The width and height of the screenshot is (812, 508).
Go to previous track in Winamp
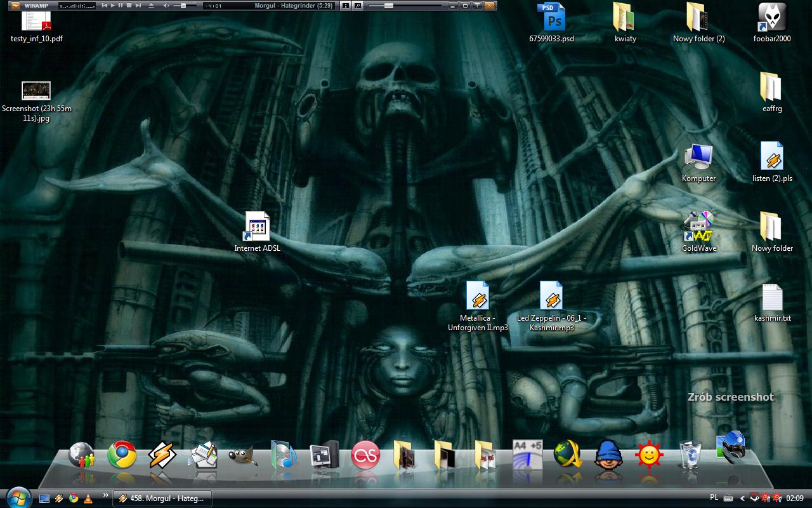coord(105,5)
